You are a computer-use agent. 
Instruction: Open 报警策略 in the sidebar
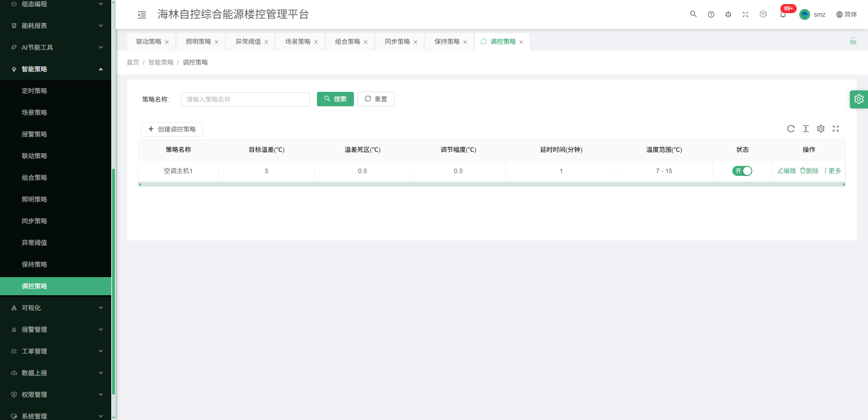click(56, 134)
